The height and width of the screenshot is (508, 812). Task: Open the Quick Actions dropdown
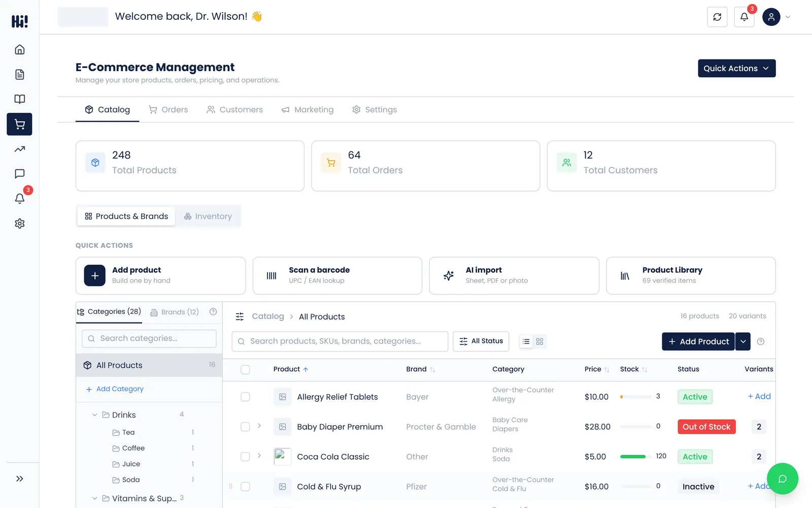736,68
